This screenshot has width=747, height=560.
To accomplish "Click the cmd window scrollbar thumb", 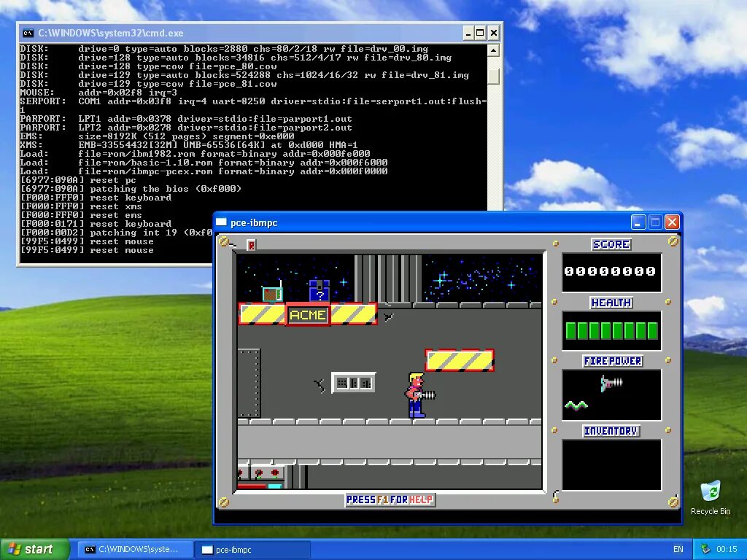I will click(494, 76).
